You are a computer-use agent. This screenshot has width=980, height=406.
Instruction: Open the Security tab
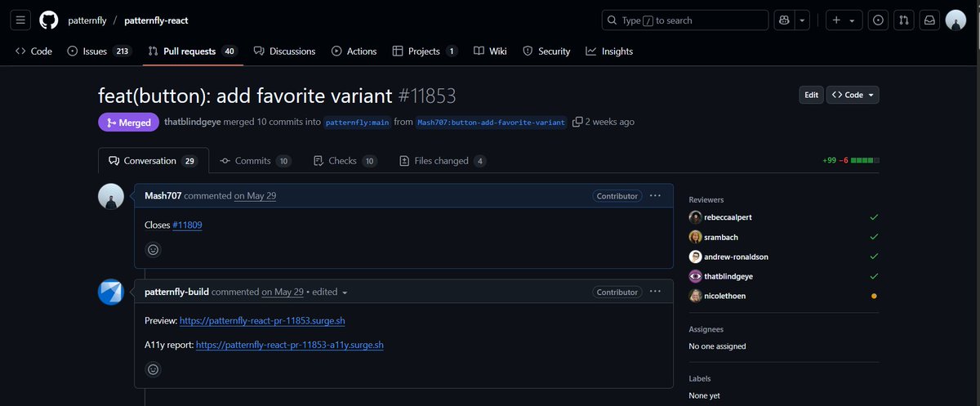point(546,51)
